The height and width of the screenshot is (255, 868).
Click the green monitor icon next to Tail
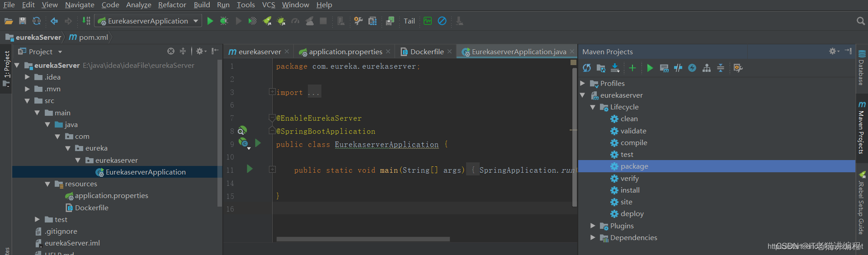point(428,21)
